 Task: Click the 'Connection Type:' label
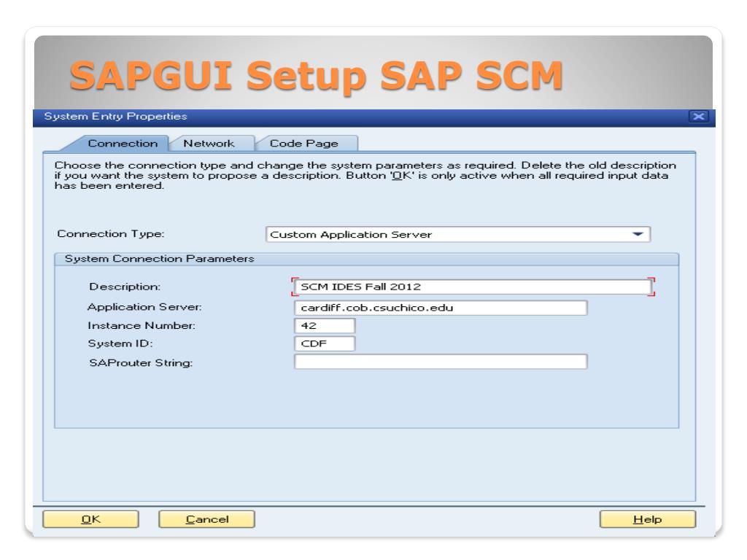111,234
